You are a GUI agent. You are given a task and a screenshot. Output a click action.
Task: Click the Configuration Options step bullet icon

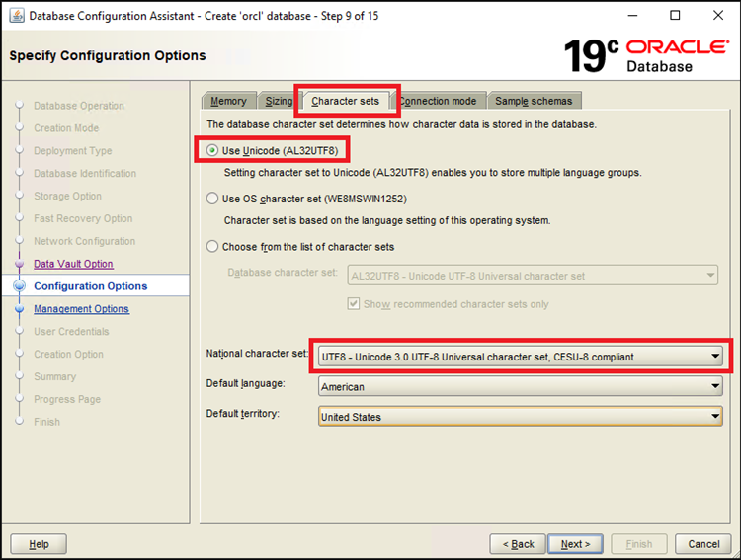(x=20, y=285)
